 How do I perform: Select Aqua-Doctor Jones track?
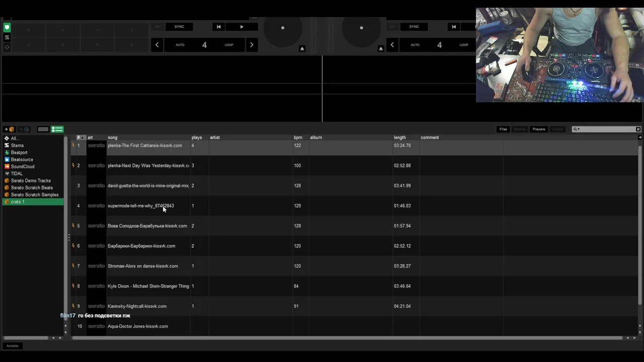click(138, 326)
